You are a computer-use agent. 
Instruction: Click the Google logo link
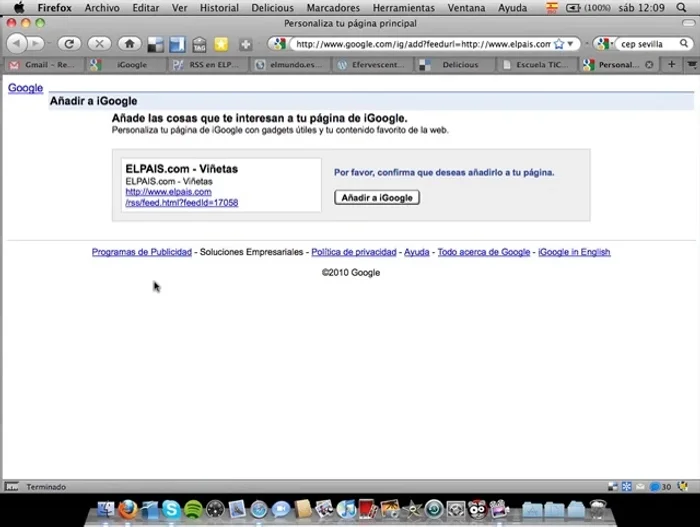pos(25,88)
